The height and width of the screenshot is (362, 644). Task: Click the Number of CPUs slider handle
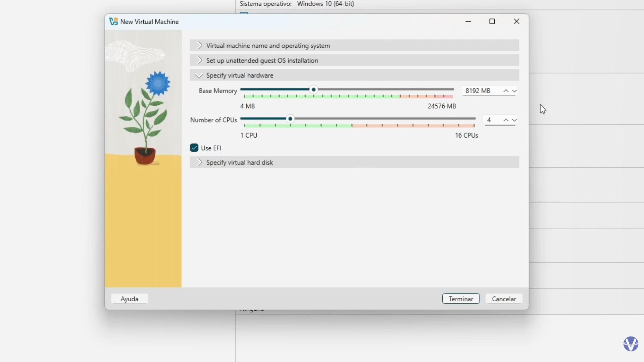coord(290,119)
